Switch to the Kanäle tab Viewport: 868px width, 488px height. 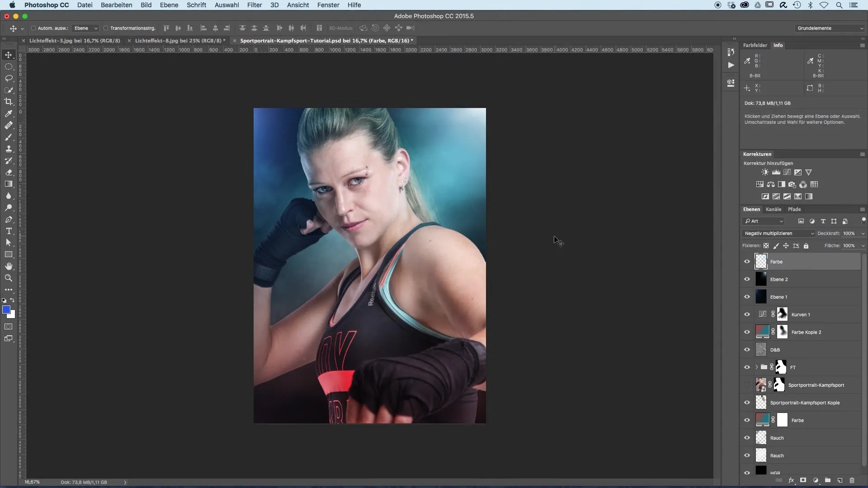[774, 209]
